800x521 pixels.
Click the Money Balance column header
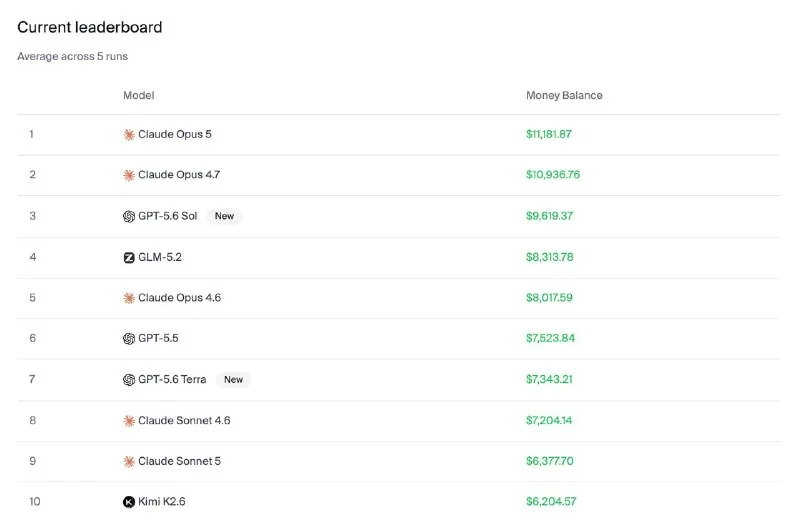(564, 95)
